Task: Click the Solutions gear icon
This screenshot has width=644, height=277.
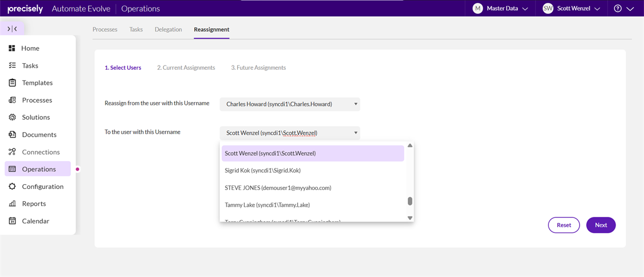Action: [x=12, y=117]
